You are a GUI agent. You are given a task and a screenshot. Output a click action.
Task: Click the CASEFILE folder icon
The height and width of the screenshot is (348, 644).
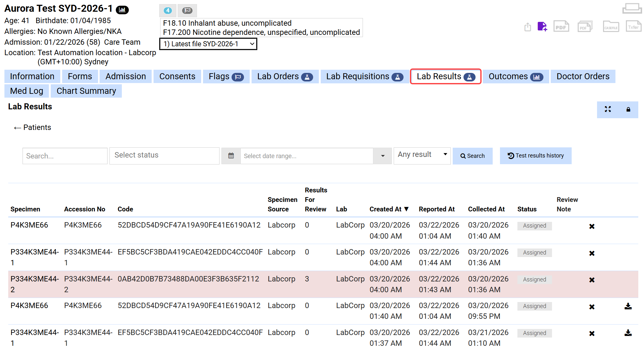(x=611, y=27)
